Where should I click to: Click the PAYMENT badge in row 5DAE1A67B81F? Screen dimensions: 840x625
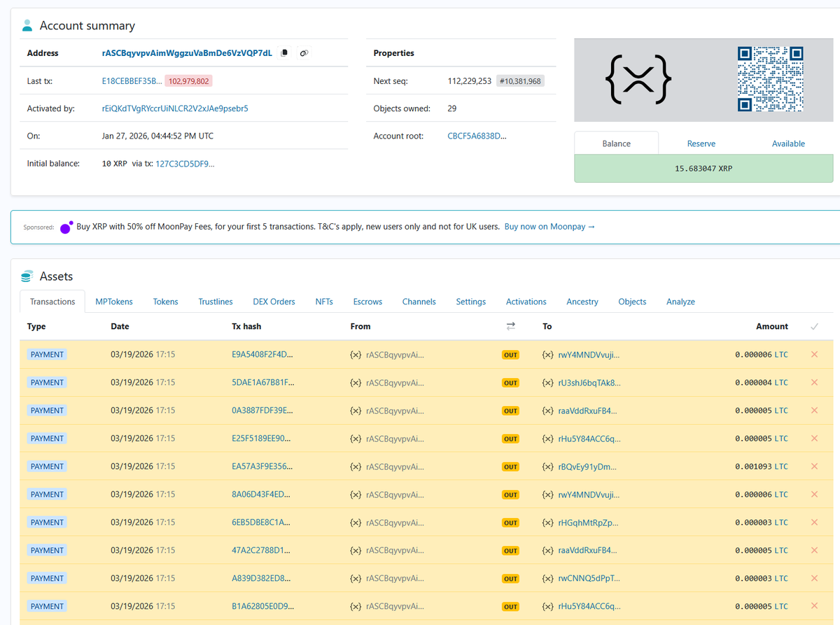pyautogui.click(x=48, y=383)
